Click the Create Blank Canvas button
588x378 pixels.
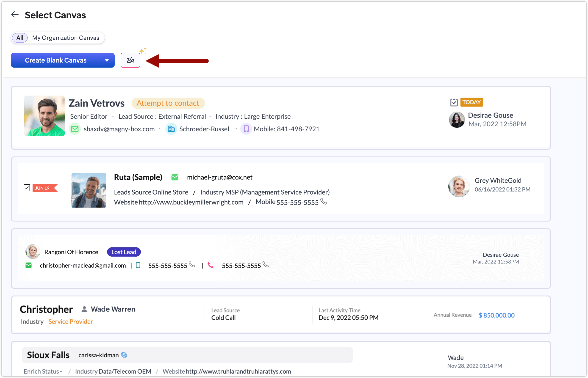[x=55, y=60]
